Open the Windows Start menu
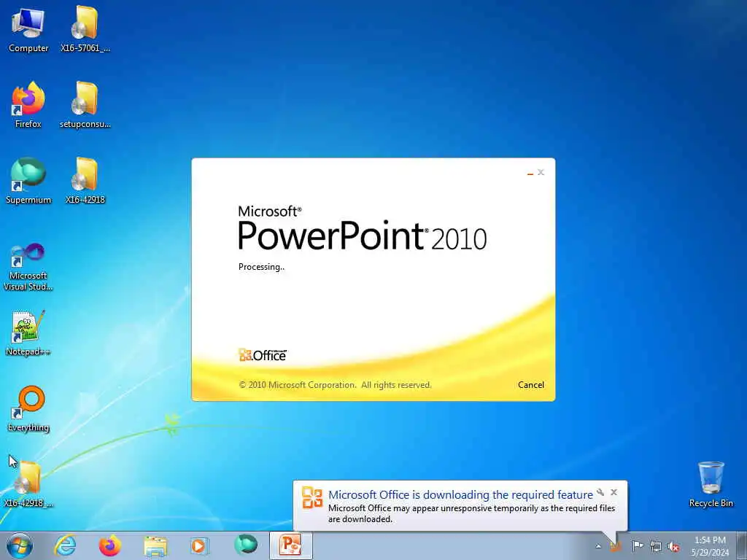This screenshot has height=560, width=747. point(20,545)
